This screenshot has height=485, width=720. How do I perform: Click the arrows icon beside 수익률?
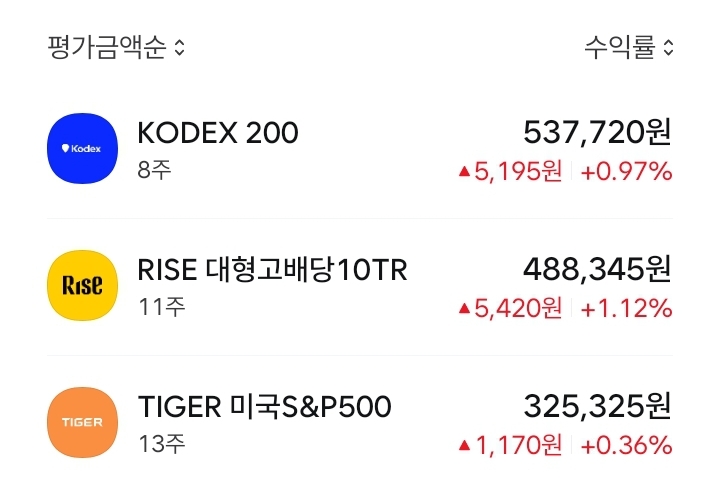(668, 47)
